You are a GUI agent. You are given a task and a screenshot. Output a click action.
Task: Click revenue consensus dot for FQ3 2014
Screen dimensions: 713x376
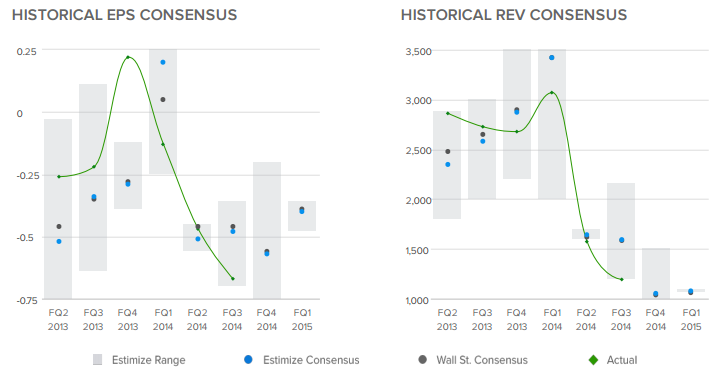click(x=622, y=240)
